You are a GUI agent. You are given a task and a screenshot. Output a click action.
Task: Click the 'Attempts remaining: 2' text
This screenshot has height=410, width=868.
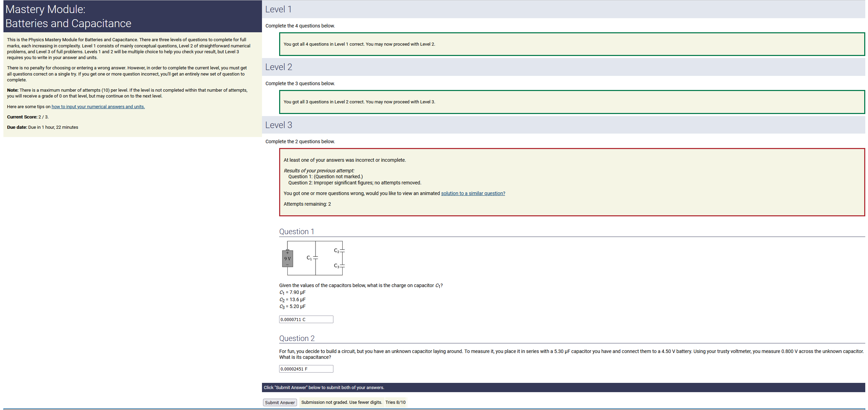[307, 204]
